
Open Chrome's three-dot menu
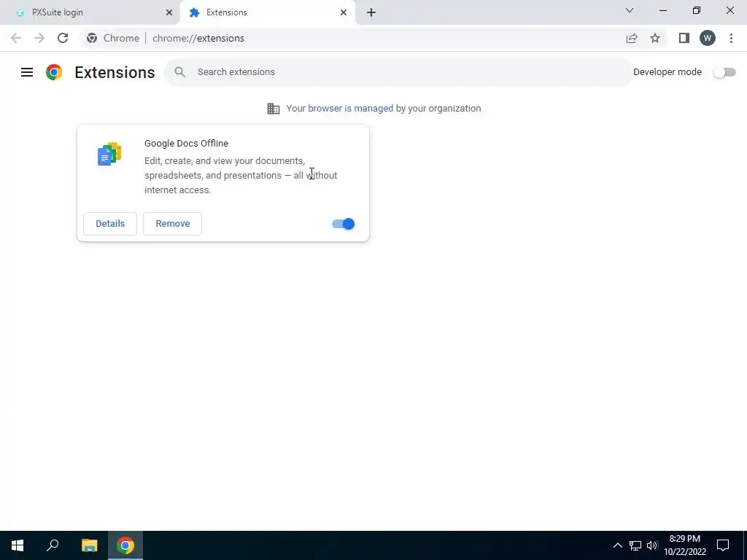pyautogui.click(x=731, y=38)
